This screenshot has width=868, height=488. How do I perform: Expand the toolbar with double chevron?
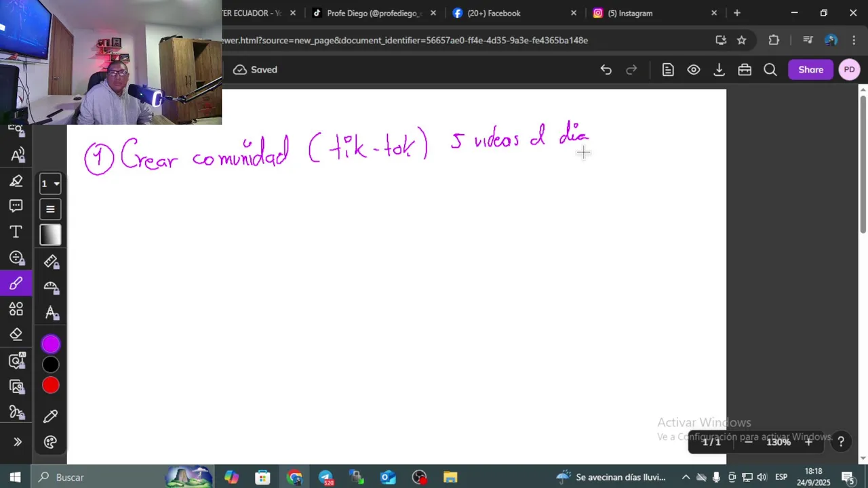18,442
